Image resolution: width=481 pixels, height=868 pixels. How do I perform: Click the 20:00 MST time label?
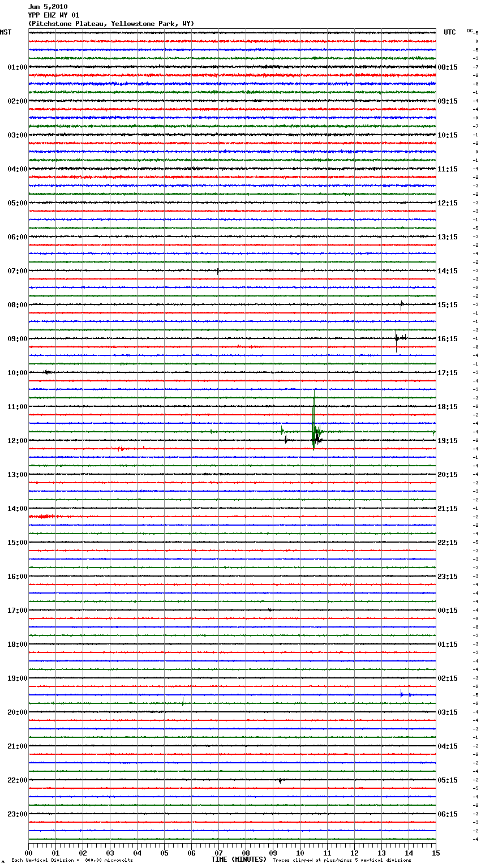coord(17,712)
